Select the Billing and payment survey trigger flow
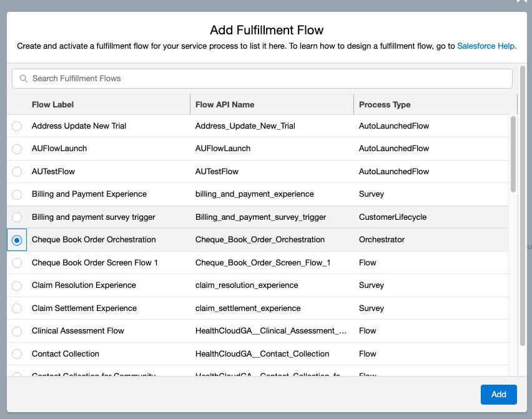532x419 pixels. 17,217
